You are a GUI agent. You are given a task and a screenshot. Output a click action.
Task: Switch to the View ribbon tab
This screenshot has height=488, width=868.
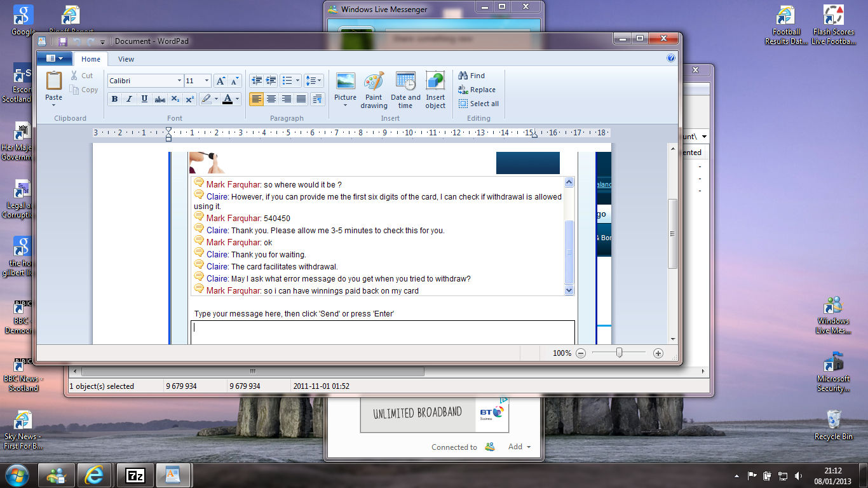126,59
